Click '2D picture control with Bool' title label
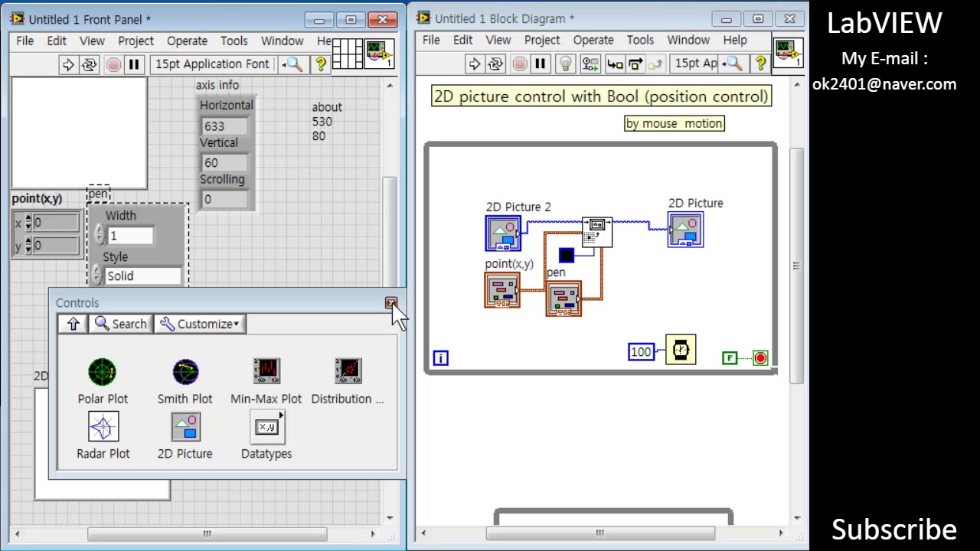Screen dimensions: 980x551 [x=601, y=96]
